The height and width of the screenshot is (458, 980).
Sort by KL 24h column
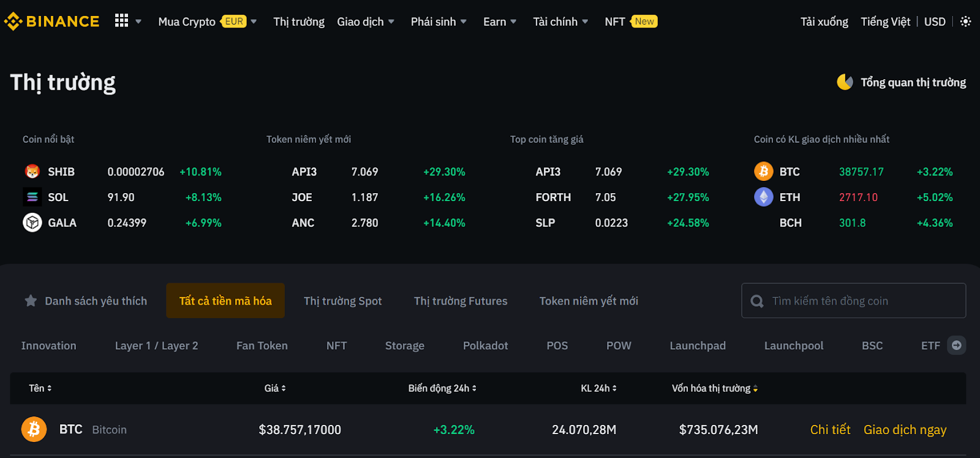point(598,388)
